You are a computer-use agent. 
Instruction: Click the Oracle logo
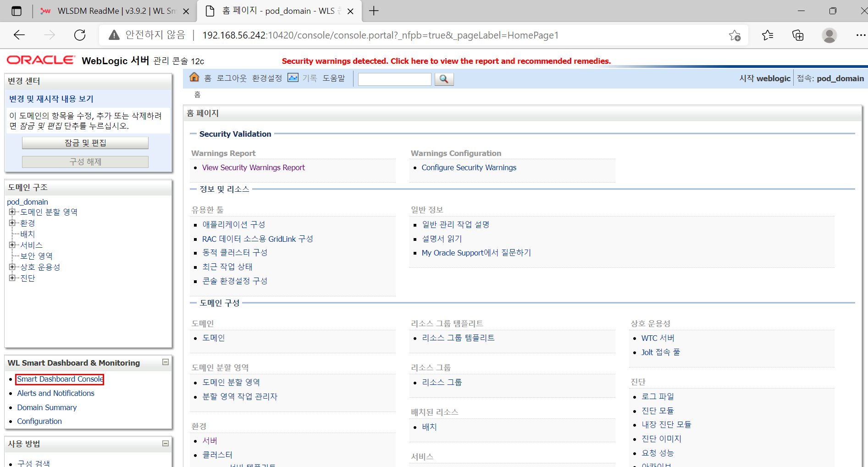point(41,60)
